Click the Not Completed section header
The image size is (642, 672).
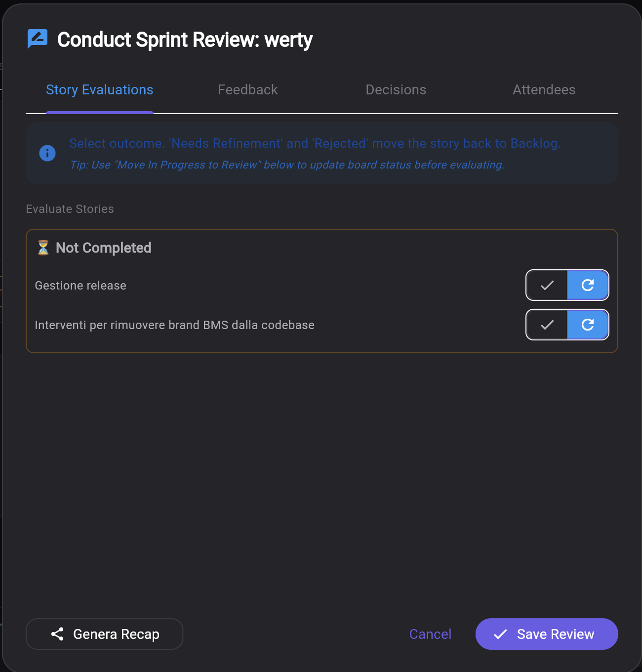pyautogui.click(x=103, y=248)
